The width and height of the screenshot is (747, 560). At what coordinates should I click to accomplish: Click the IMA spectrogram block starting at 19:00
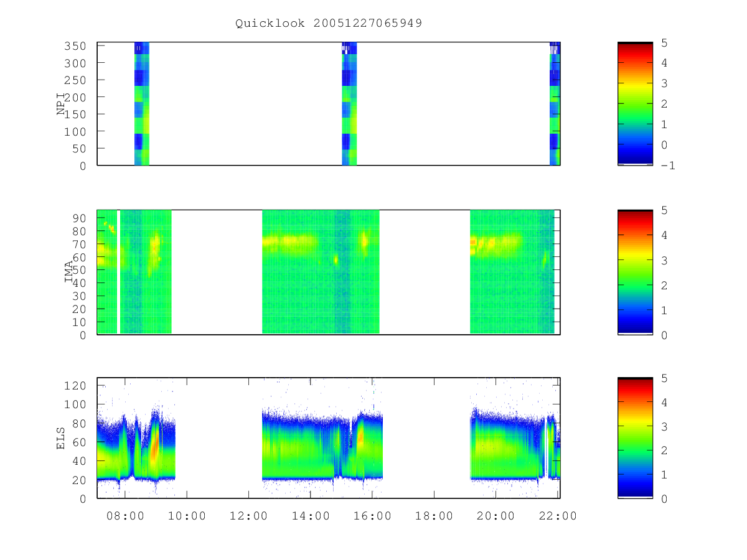click(512, 272)
